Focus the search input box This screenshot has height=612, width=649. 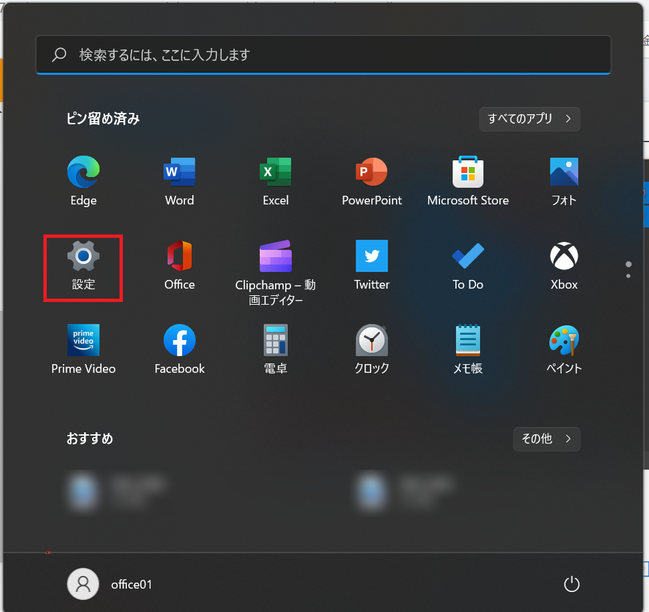point(323,55)
